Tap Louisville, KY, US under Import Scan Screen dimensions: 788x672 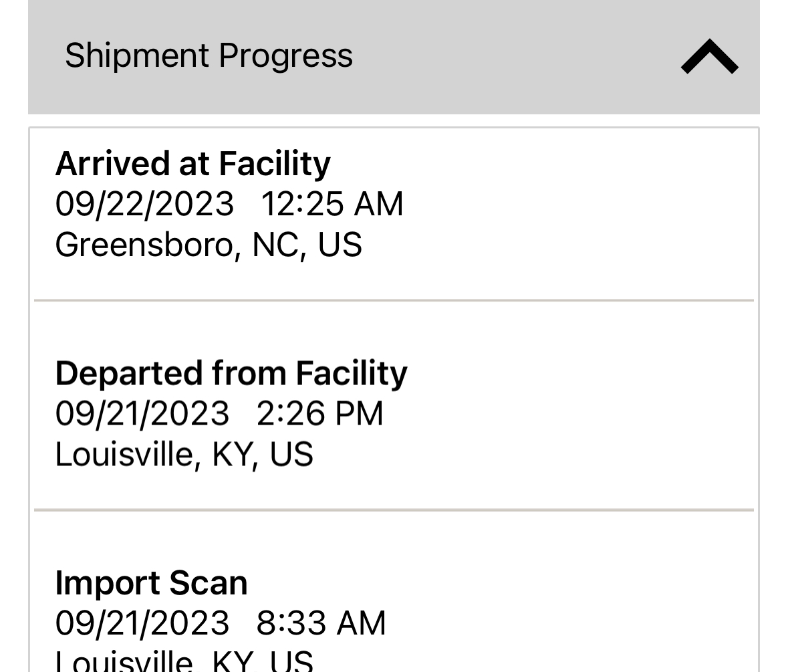(184, 660)
